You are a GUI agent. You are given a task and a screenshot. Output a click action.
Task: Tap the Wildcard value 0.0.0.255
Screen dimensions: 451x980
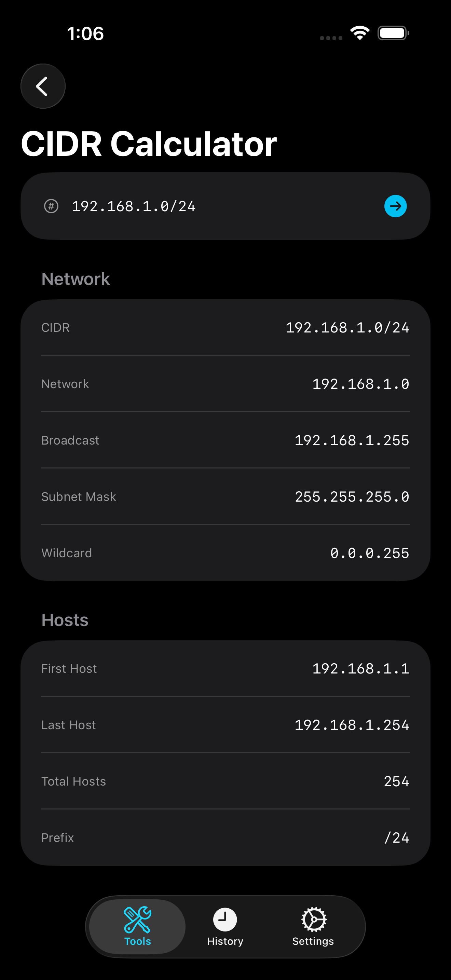click(x=369, y=553)
